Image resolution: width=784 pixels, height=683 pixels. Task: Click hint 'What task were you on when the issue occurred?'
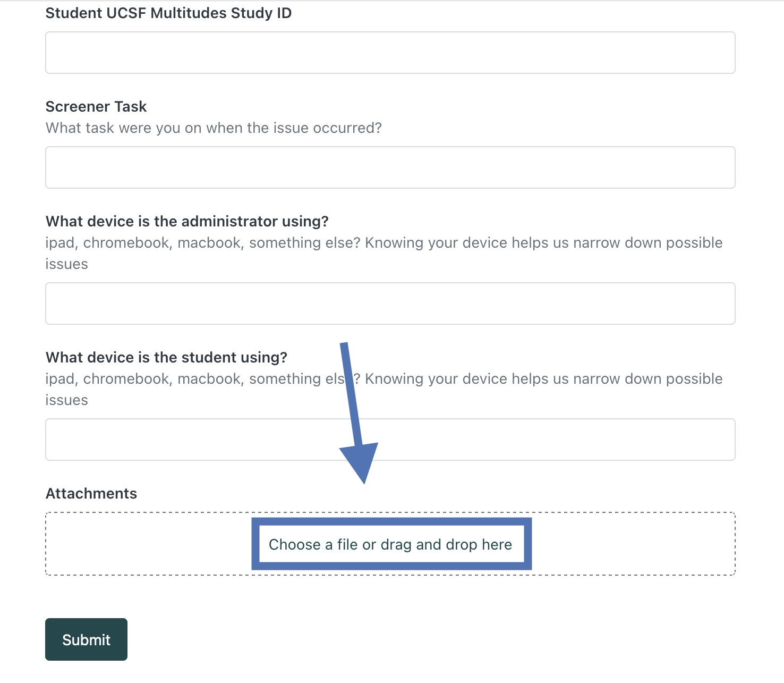[x=214, y=128]
